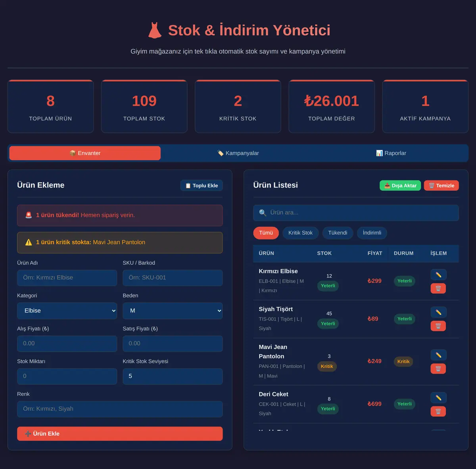
Task: Open the Envanter tab
Action: (x=85, y=153)
